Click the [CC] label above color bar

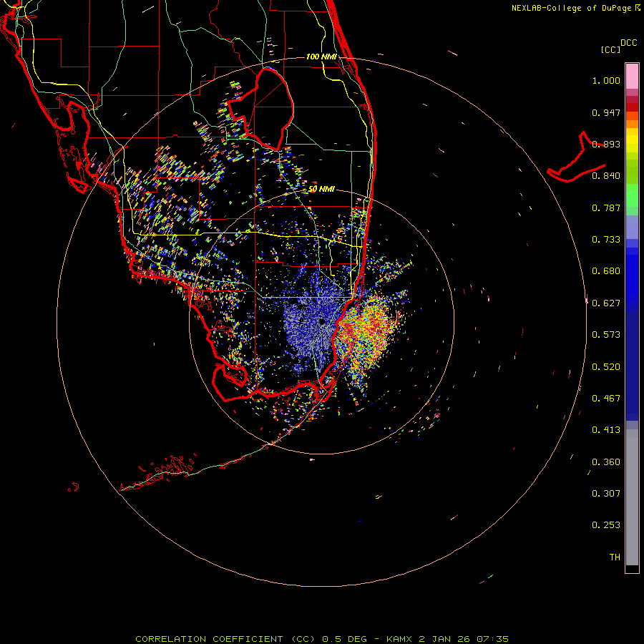pos(610,49)
